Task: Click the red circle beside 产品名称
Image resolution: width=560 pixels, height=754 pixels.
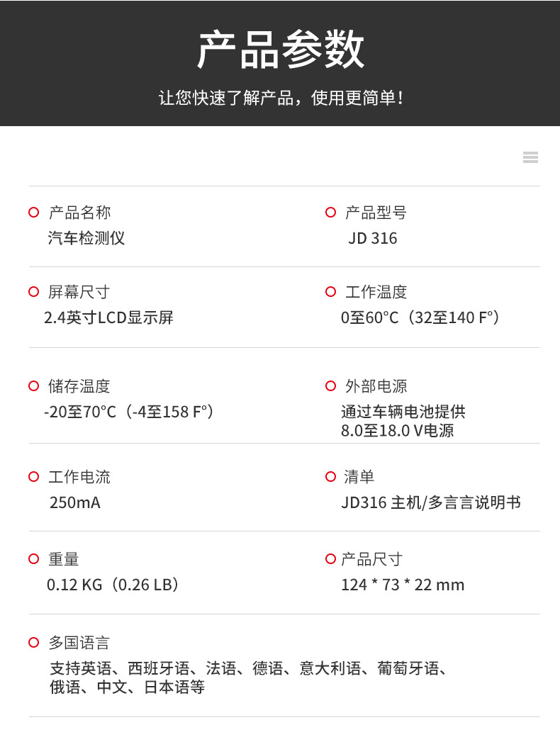Action: [33, 213]
